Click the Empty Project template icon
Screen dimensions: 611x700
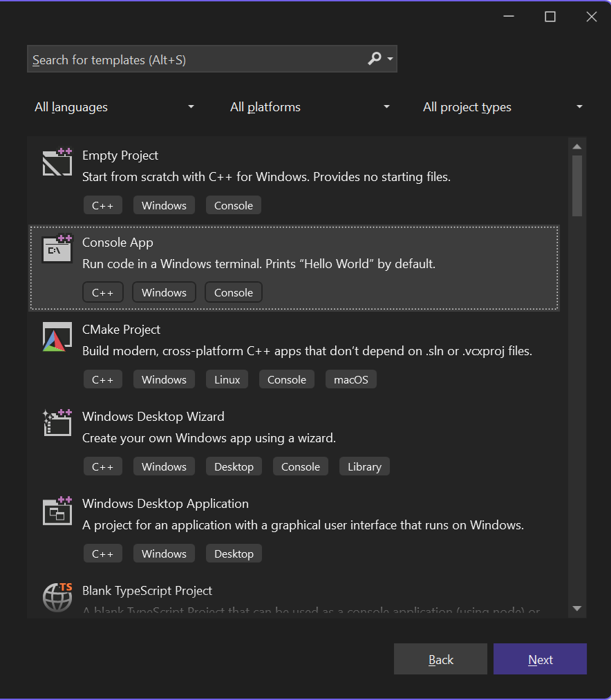tap(56, 162)
